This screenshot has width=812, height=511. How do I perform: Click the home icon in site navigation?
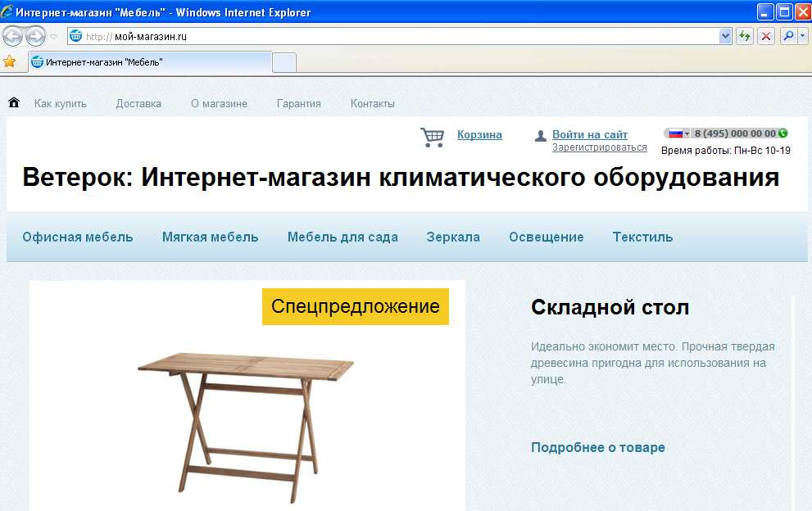pyautogui.click(x=14, y=103)
